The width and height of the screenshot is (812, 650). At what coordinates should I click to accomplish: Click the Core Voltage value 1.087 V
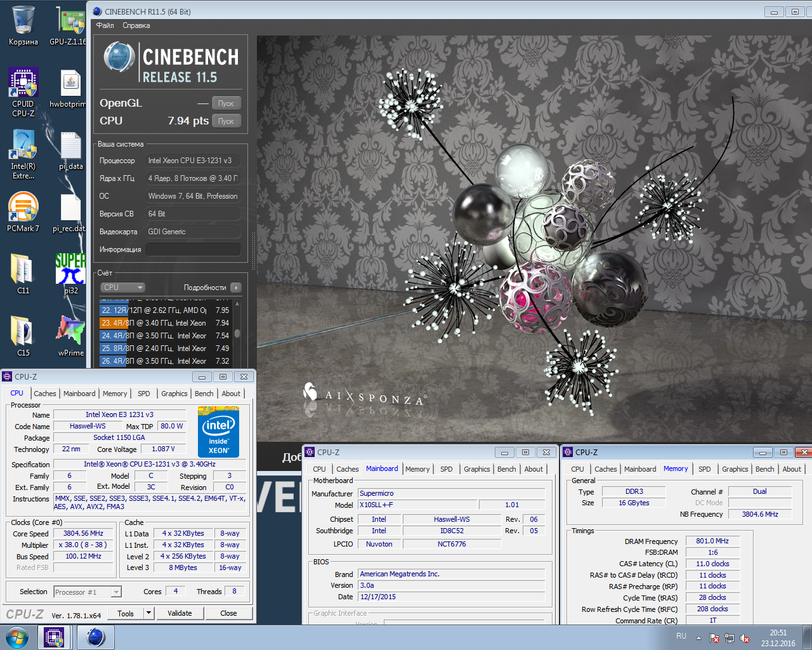coord(163,449)
